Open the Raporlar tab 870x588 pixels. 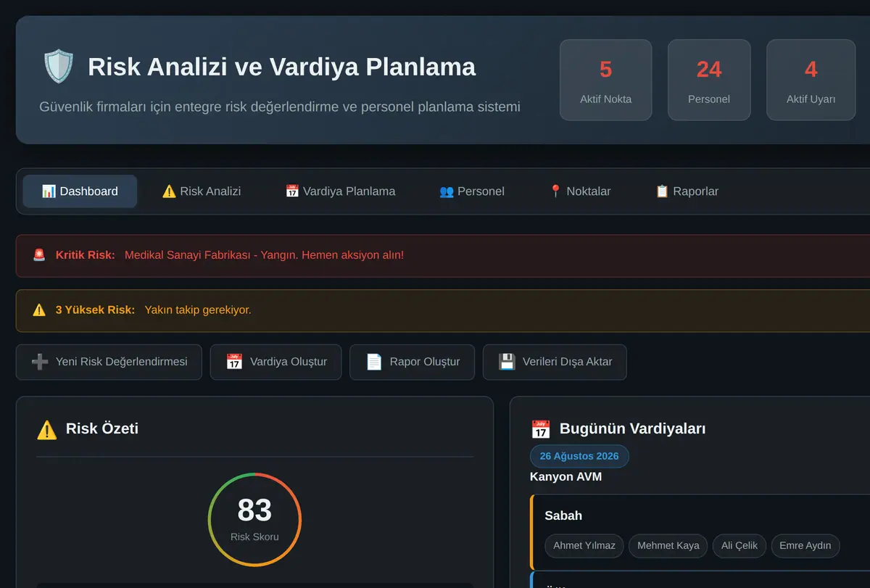687,191
